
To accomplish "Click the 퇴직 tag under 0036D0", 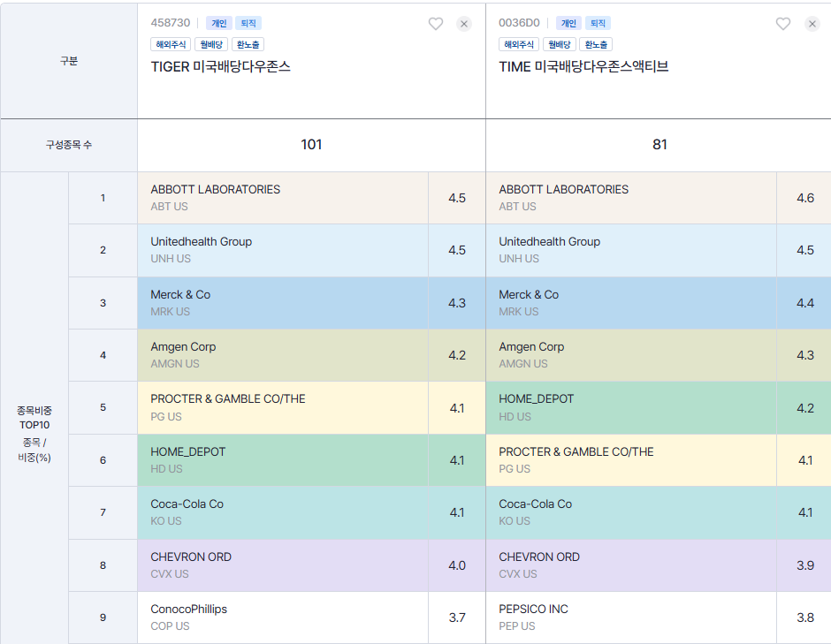I will coord(598,23).
